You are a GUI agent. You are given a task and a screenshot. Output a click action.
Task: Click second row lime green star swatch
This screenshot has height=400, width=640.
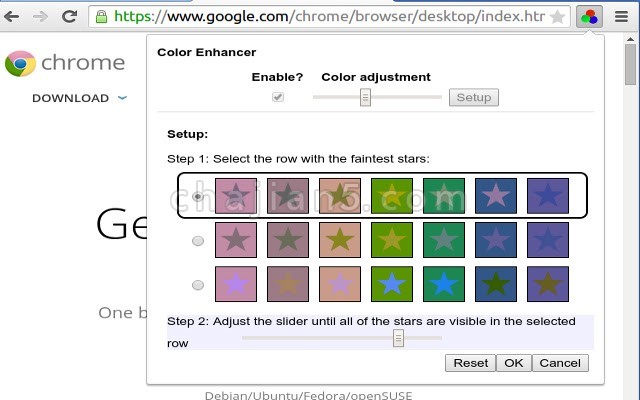click(392, 240)
